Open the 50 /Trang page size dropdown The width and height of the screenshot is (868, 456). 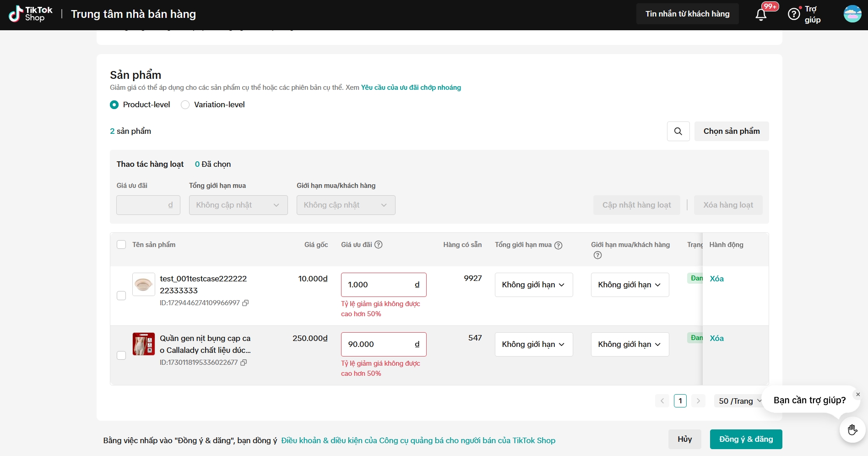pyautogui.click(x=739, y=401)
